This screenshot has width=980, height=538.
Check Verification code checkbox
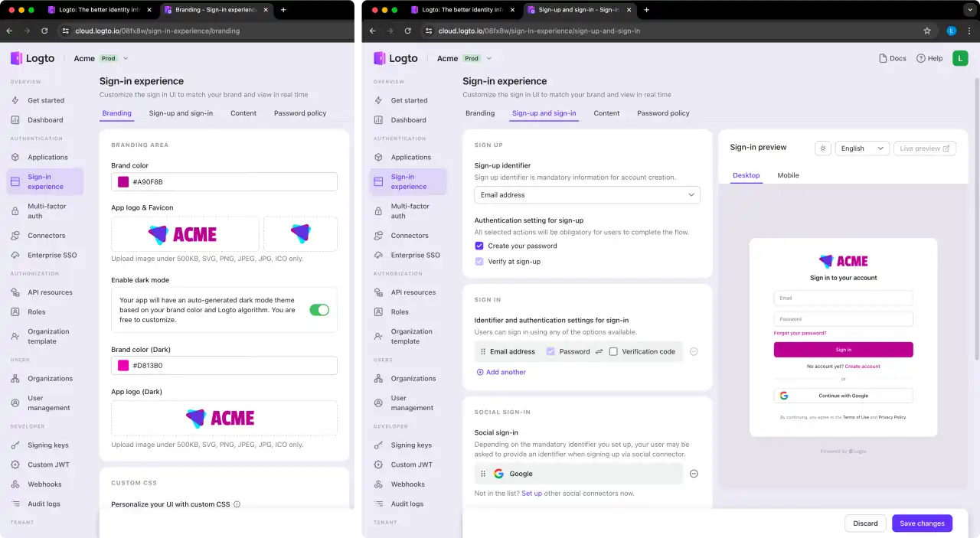(613, 351)
